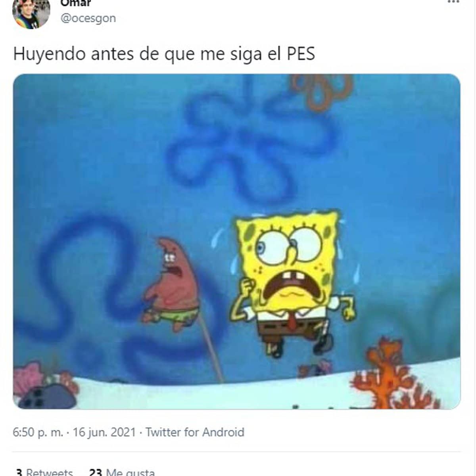Screen dimensions: 476x476
Task: Click Patrick running in the image
Action: coord(171,284)
